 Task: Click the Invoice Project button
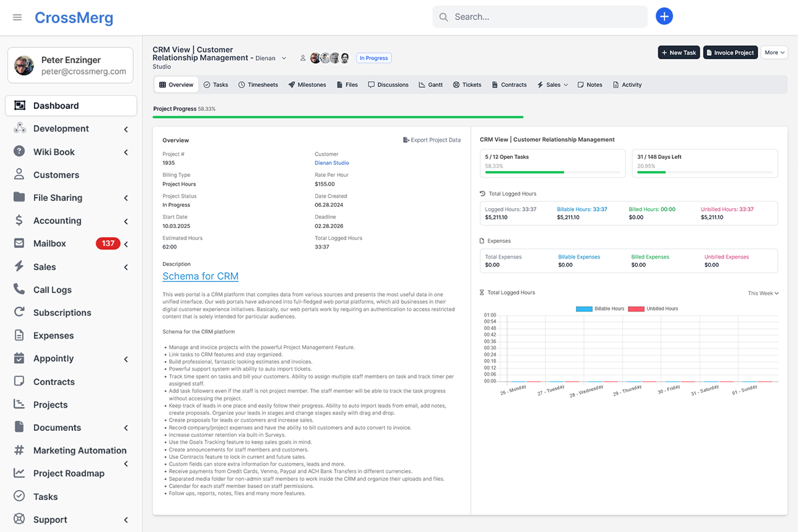(730, 53)
